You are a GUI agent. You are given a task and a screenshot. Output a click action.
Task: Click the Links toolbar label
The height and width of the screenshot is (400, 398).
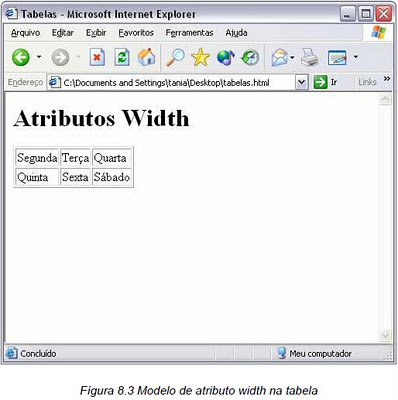click(x=367, y=82)
